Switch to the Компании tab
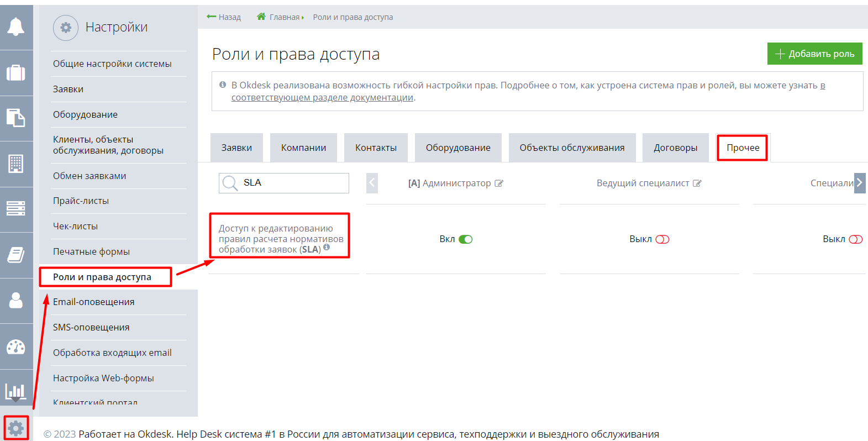Viewport: 868px width, 441px height. coord(303,148)
